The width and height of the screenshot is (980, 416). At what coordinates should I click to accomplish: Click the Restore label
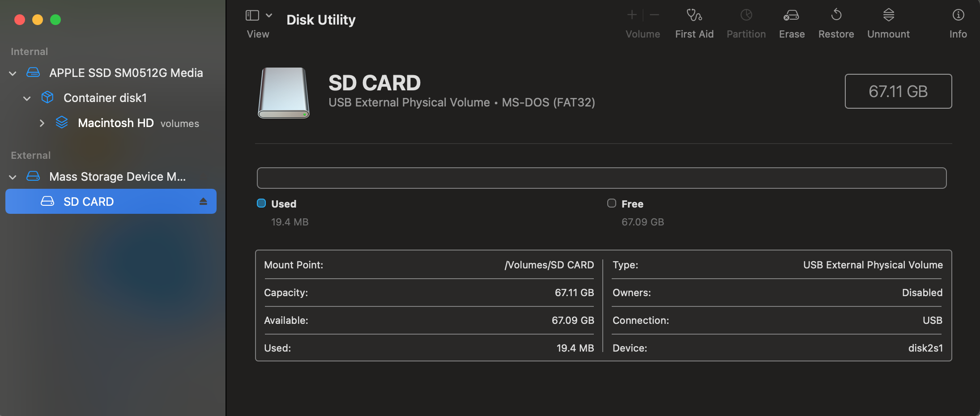pyautogui.click(x=836, y=34)
